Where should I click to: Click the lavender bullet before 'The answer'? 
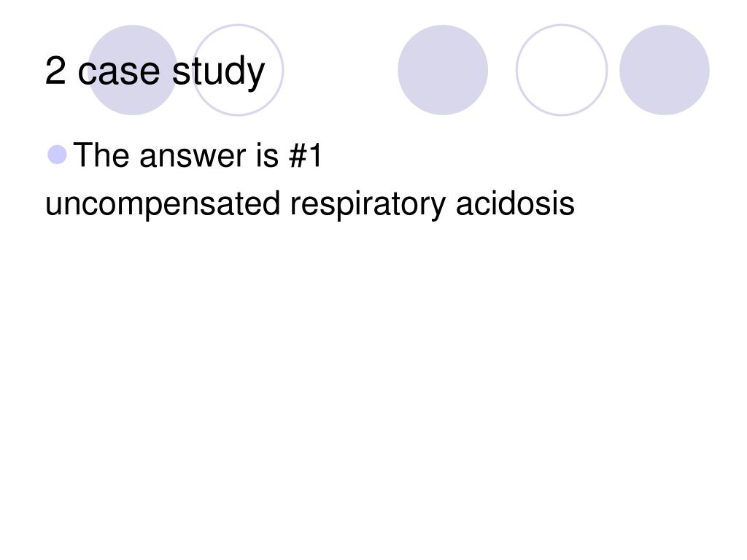(x=57, y=155)
